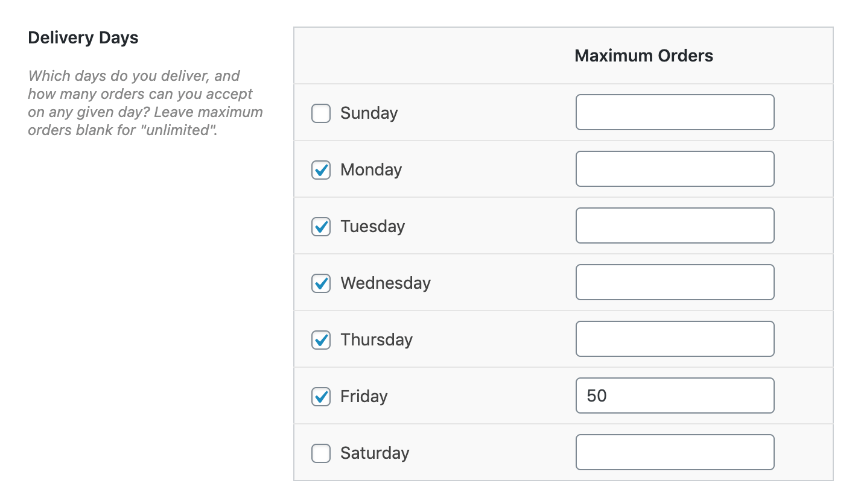
Task: Focus the Saturday maximum orders field
Action: [675, 452]
